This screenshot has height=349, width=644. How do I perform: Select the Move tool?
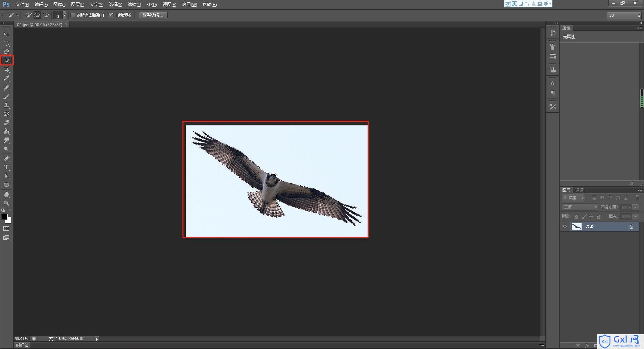6,35
